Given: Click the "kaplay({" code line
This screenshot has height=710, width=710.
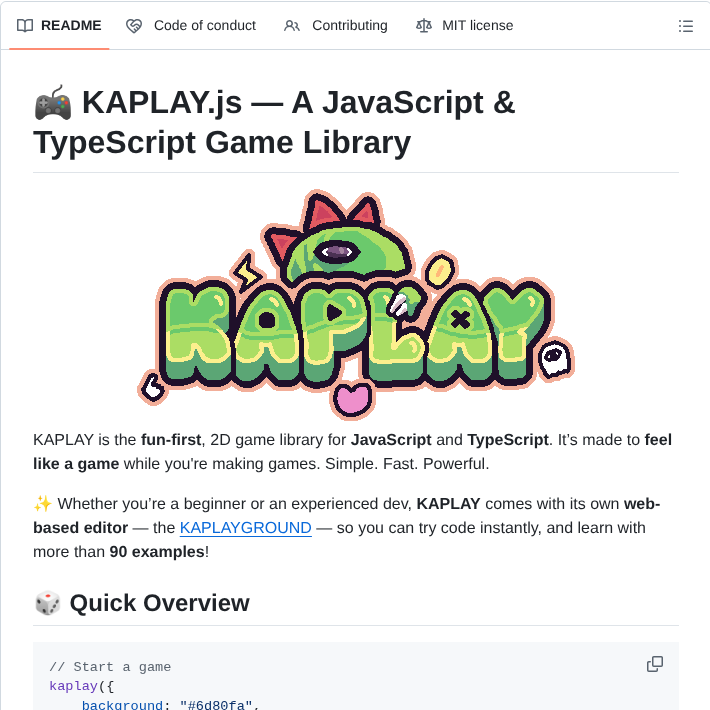Looking at the screenshot, I should (x=82, y=686).
